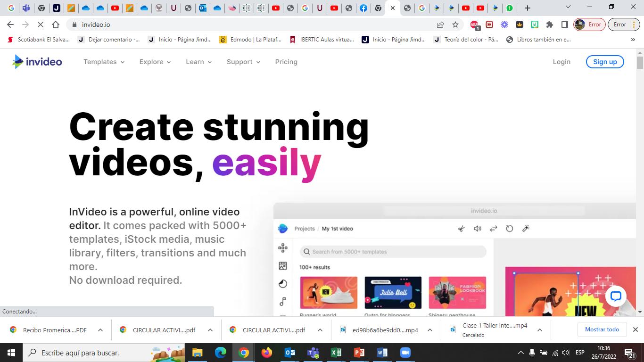Screen dimensions: 644x362
Task: Open Outlook from taskbar
Action: click(289, 353)
